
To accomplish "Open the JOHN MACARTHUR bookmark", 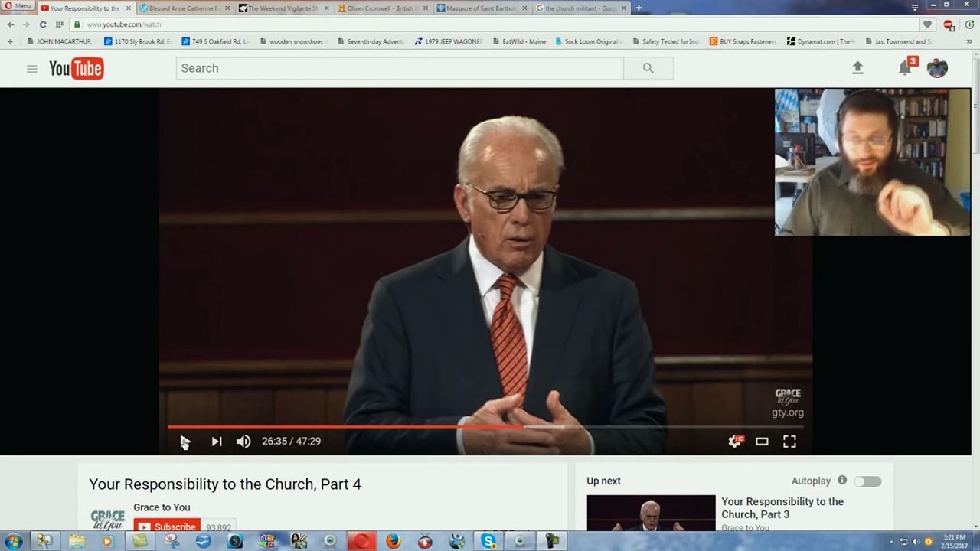I will point(58,41).
